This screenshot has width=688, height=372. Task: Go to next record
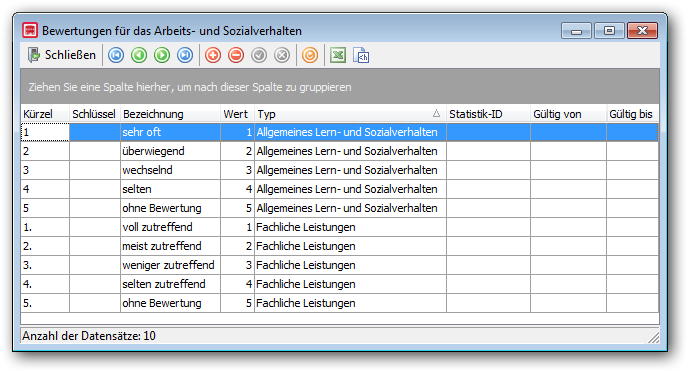(162, 55)
